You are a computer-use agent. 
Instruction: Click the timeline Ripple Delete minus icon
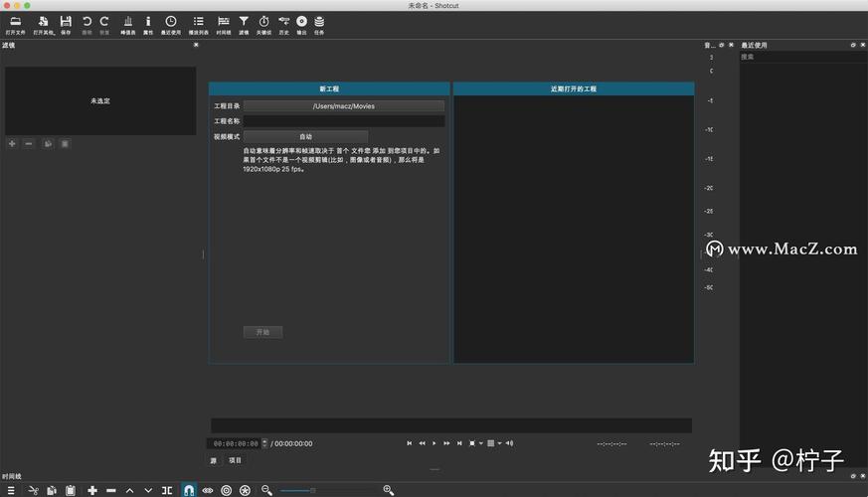(111, 490)
